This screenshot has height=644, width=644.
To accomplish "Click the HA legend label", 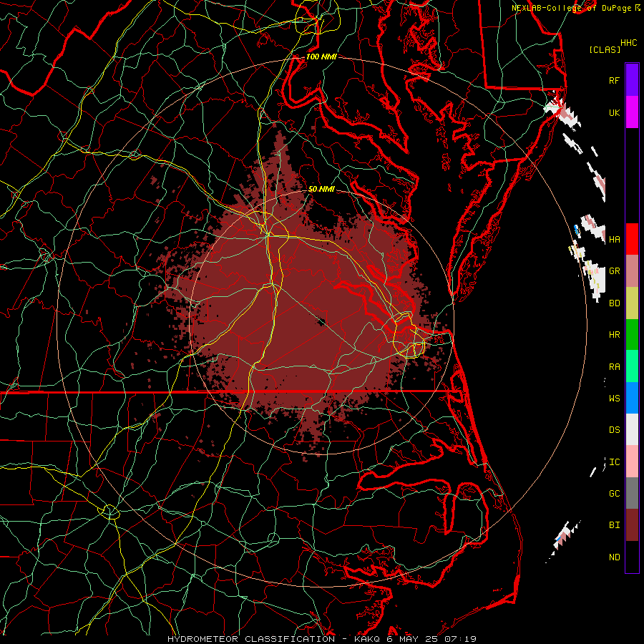I will (x=614, y=239).
